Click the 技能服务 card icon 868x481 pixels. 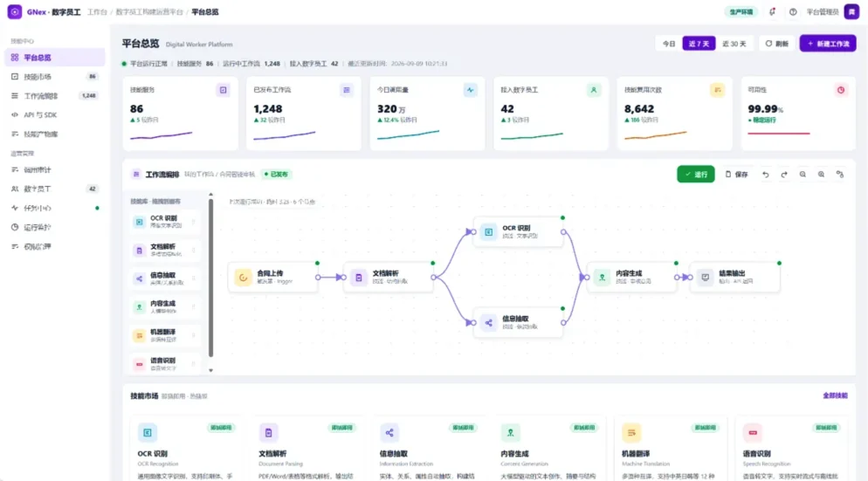click(223, 90)
